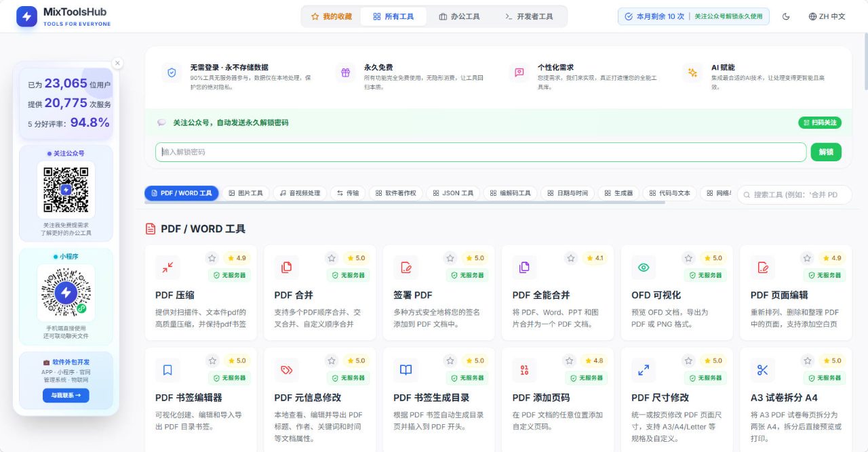Click the 与我联系 button

click(x=66, y=395)
